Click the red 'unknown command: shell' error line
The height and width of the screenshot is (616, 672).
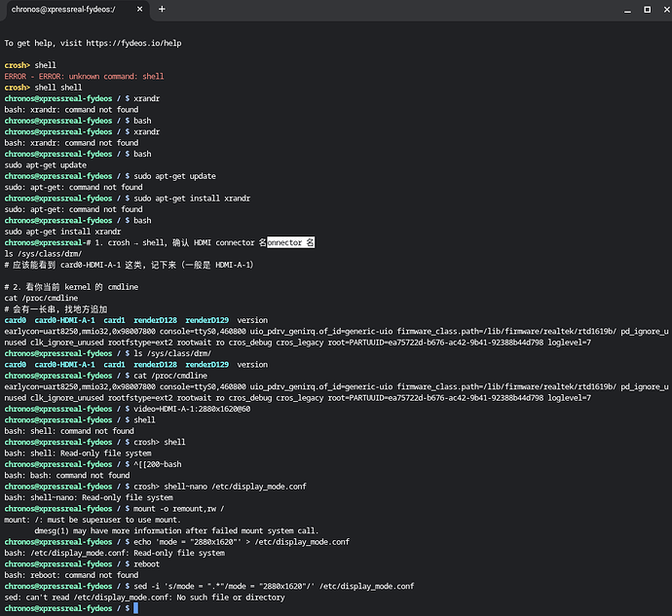(x=84, y=76)
